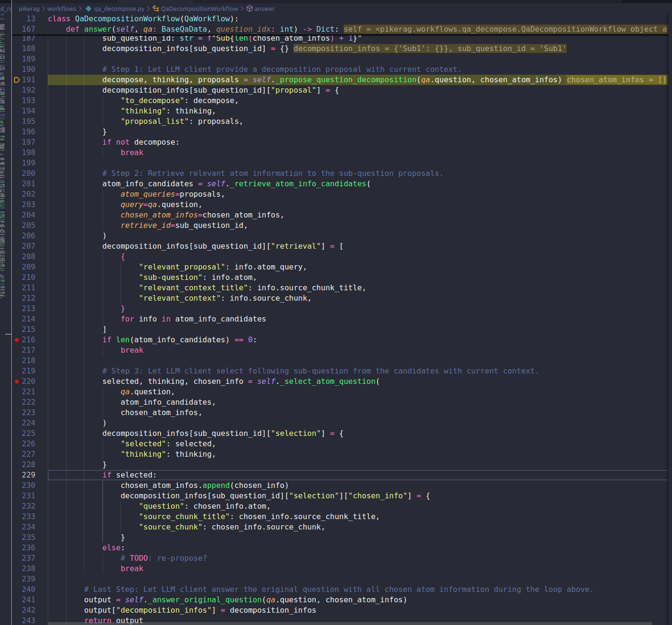
Task: Click the method cube icon before 'answer'
Action: pos(250,9)
